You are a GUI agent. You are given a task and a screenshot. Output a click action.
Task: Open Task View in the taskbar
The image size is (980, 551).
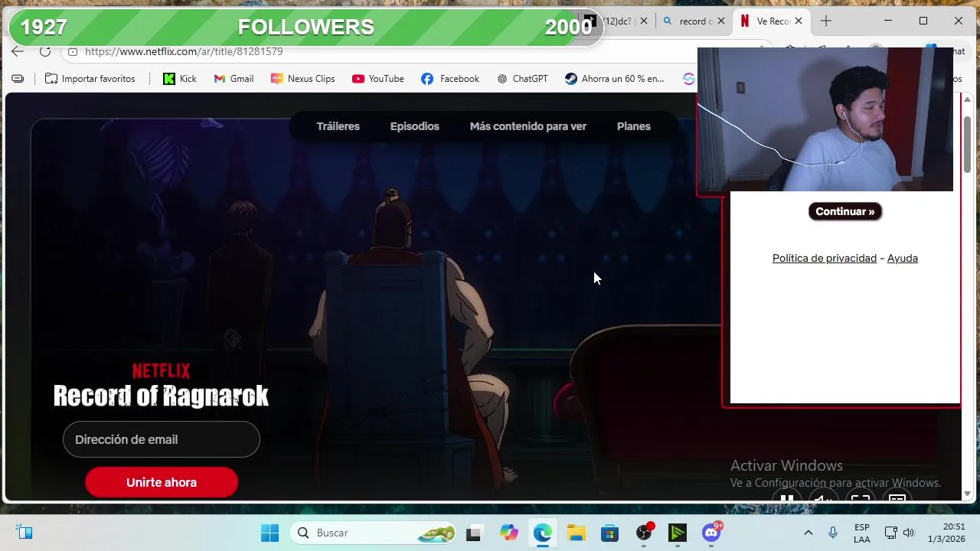click(x=473, y=533)
